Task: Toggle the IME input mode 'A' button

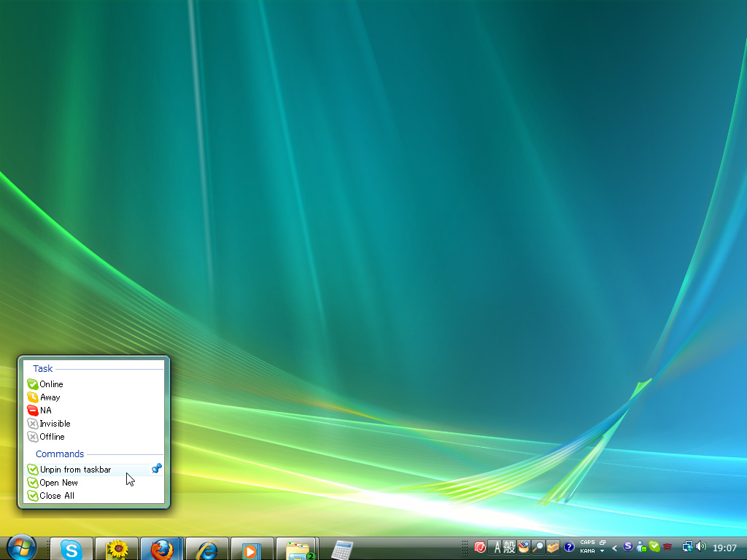Action: point(496,548)
